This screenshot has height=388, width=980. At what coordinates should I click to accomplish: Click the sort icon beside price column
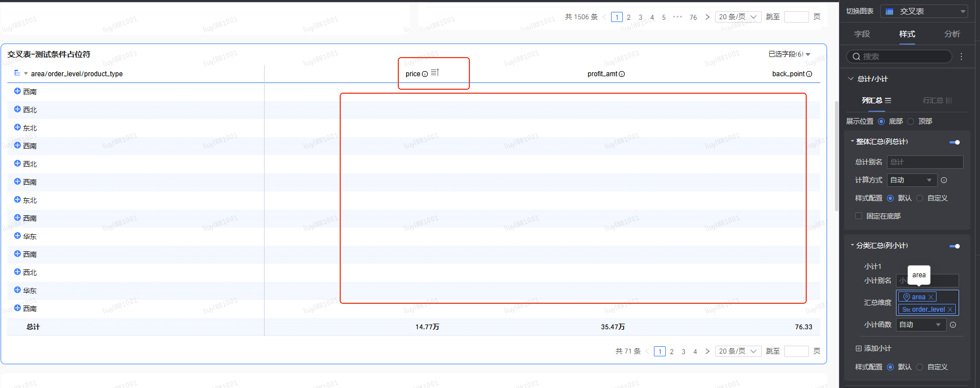click(x=434, y=73)
